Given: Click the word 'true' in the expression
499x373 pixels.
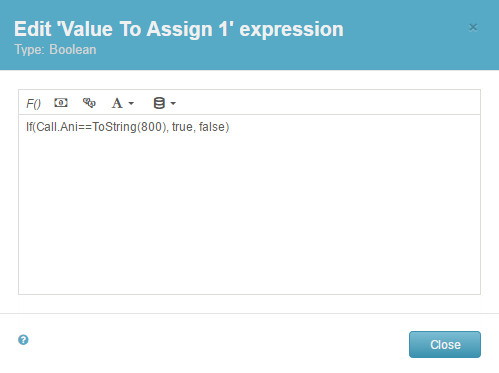Looking at the screenshot, I should tap(182, 127).
